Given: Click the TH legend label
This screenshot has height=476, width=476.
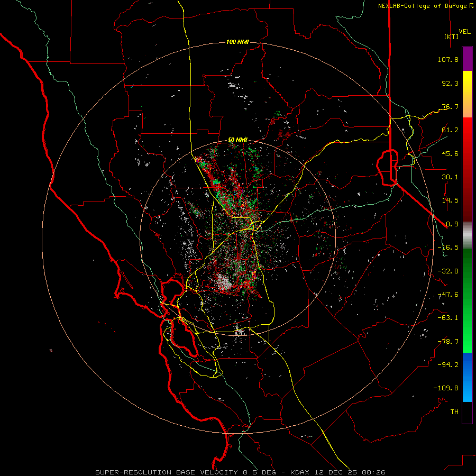Looking at the screenshot, I should click(454, 412).
